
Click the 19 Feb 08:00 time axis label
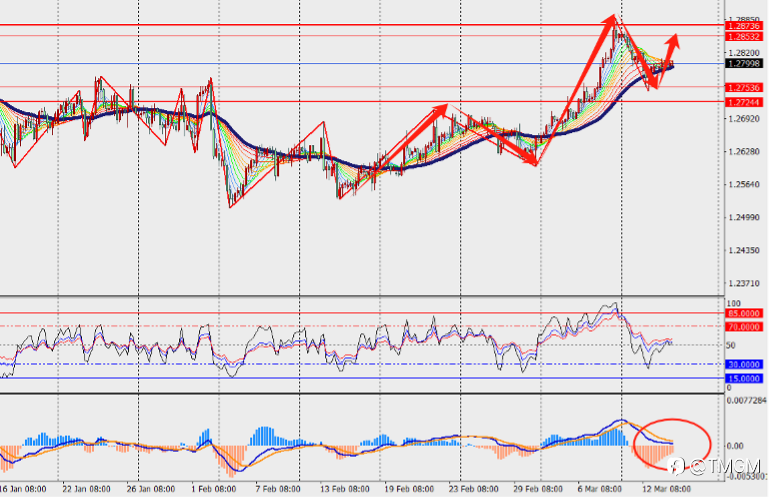tap(409, 489)
